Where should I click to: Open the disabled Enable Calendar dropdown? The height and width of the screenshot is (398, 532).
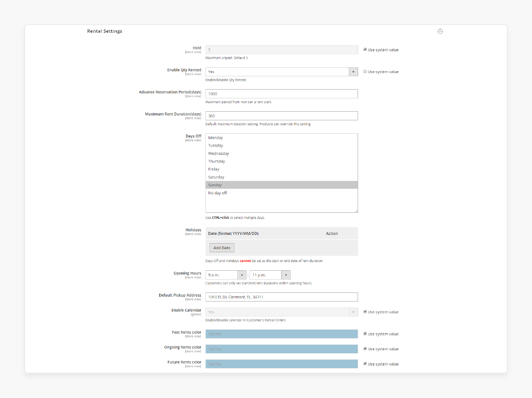pos(281,312)
